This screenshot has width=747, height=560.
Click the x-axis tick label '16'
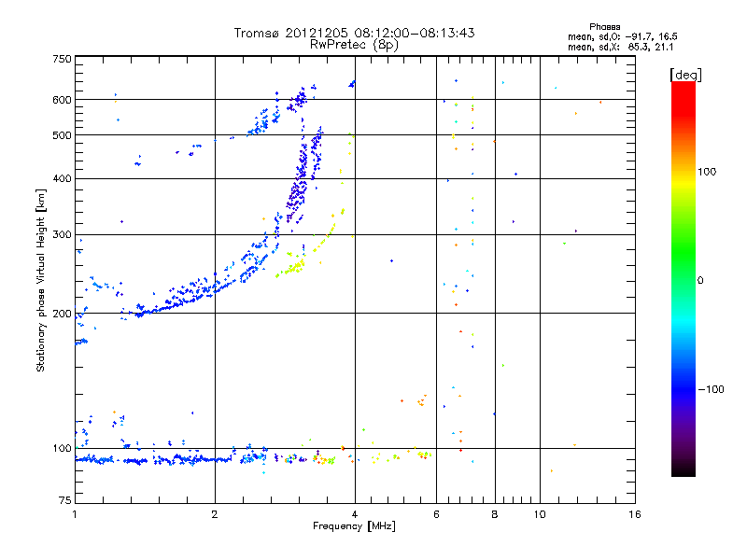tap(635, 514)
